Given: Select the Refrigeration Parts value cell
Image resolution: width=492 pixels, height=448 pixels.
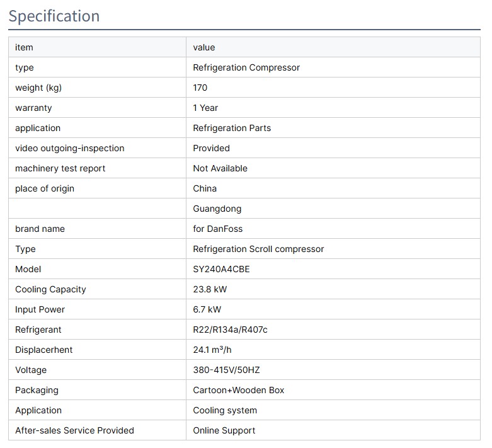Looking at the screenshot, I should pos(232,128).
